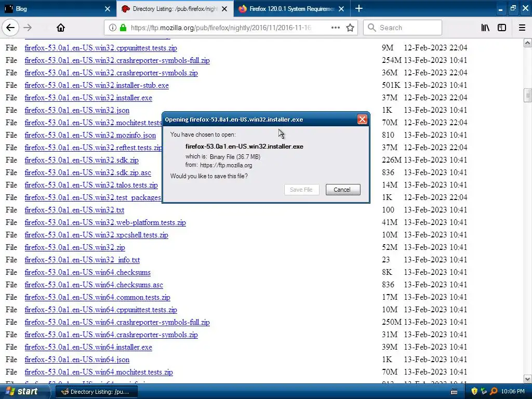Screen dimensions: 532x399
Task: Open a new tab with the plus button
Action: click(x=359, y=8)
